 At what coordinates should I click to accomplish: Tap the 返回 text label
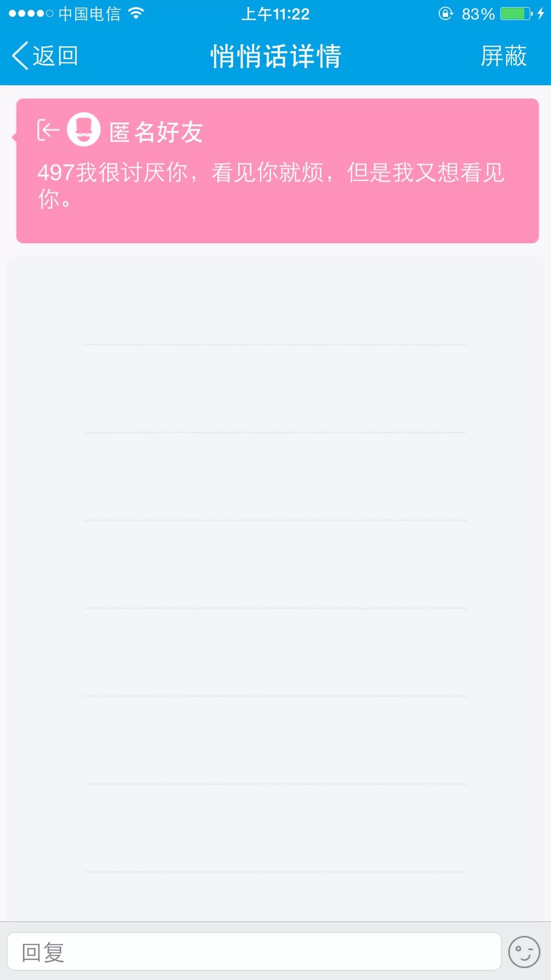pos(55,56)
